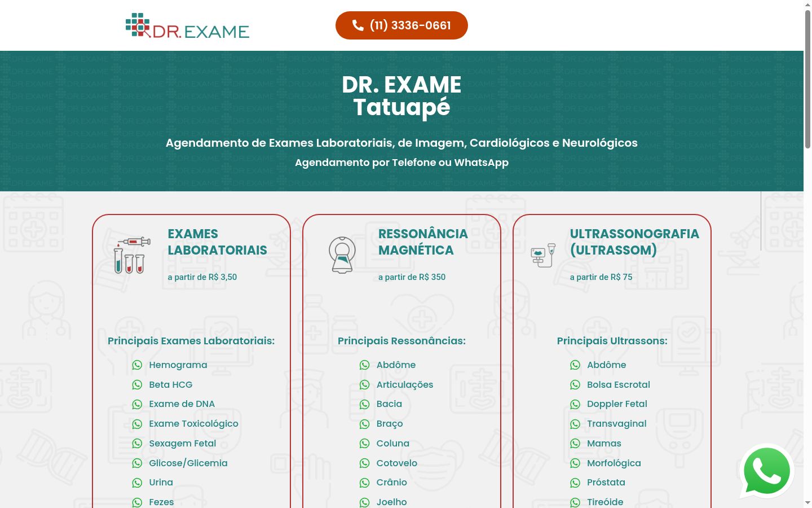Tap the WhatsApp icon beside Mamas

[575, 444]
